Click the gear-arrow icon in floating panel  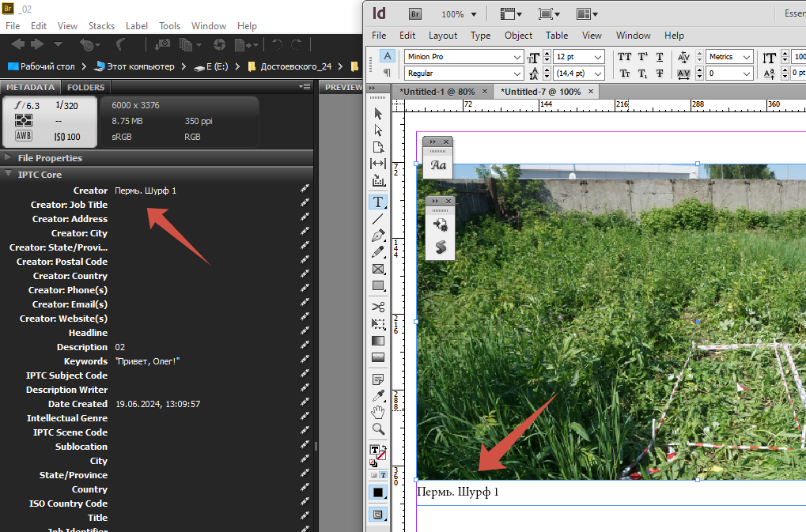point(441,225)
